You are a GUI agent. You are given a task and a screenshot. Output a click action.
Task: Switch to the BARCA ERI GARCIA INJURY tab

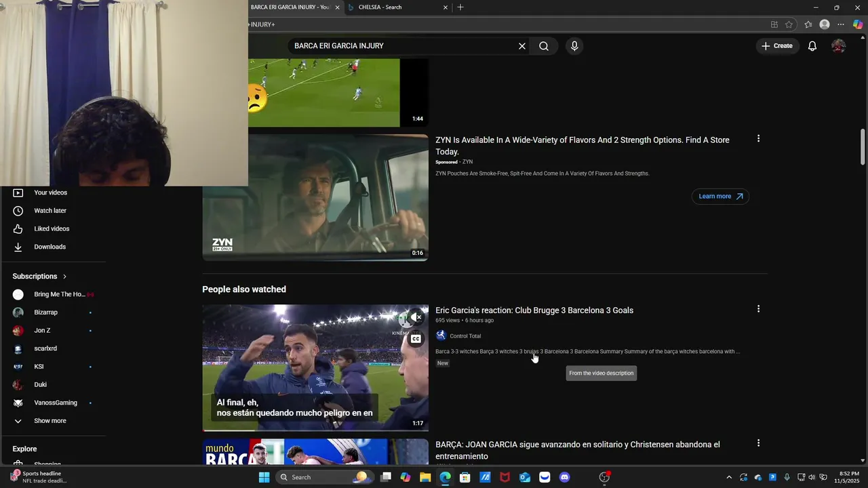click(x=290, y=7)
